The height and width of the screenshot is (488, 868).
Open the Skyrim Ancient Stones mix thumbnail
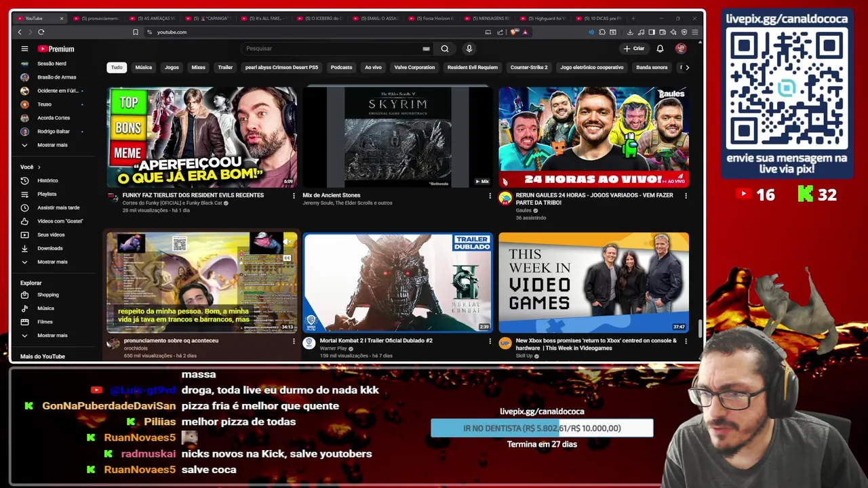(397, 137)
